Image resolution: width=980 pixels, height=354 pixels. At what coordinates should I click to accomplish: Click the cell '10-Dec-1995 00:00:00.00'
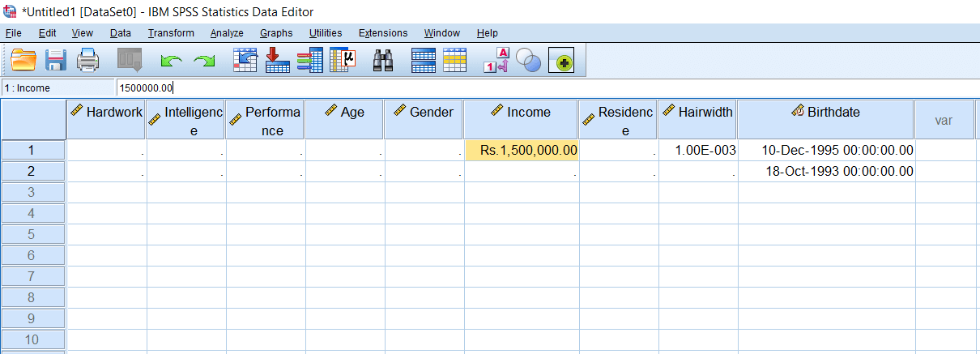coord(827,150)
